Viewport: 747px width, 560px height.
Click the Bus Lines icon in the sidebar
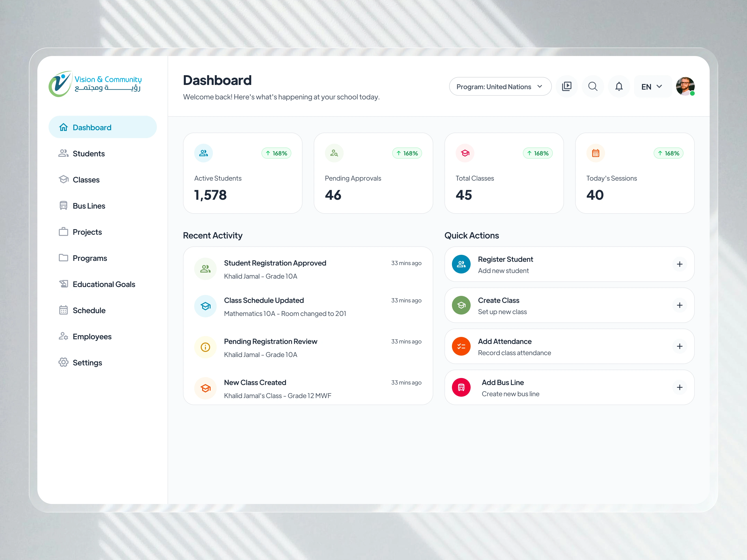[63, 205]
